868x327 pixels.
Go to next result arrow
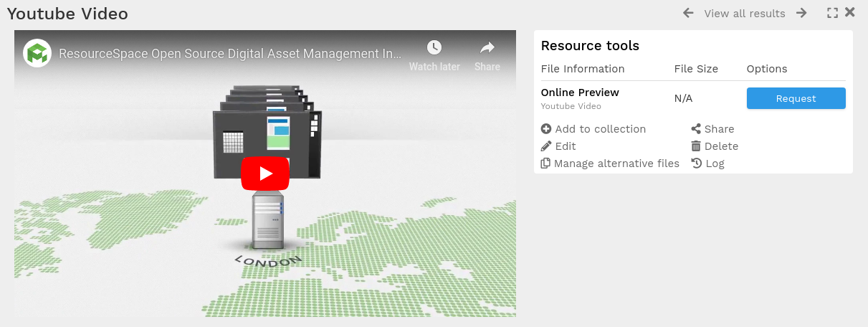pyautogui.click(x=801, y=13)
